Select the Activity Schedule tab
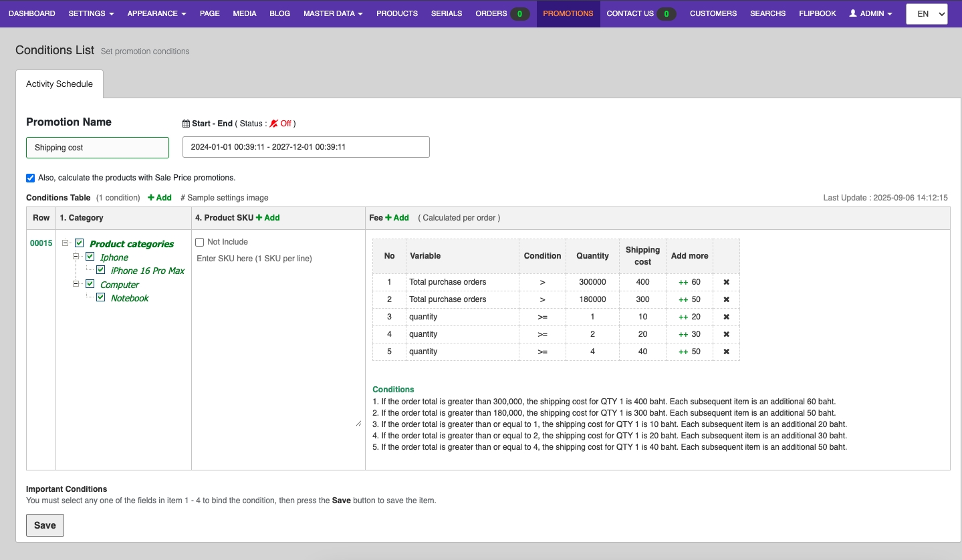 [59, 84]
